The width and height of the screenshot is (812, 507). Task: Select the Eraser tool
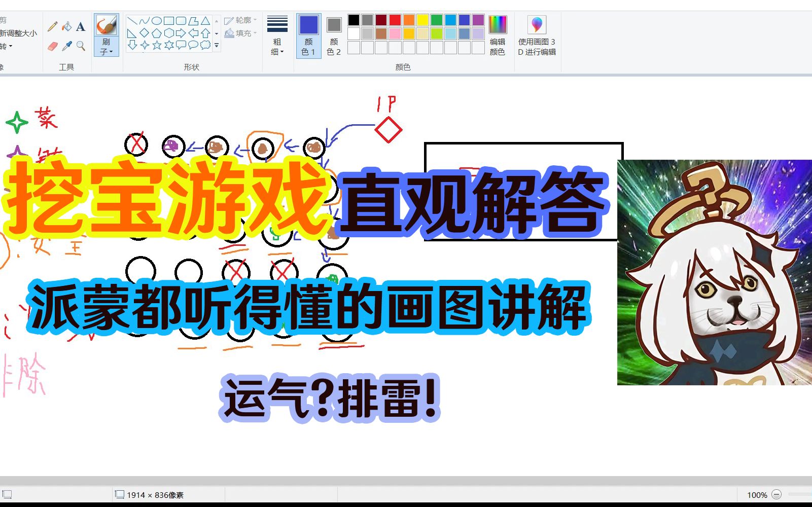pyautogui.click(x=52, y=46)
